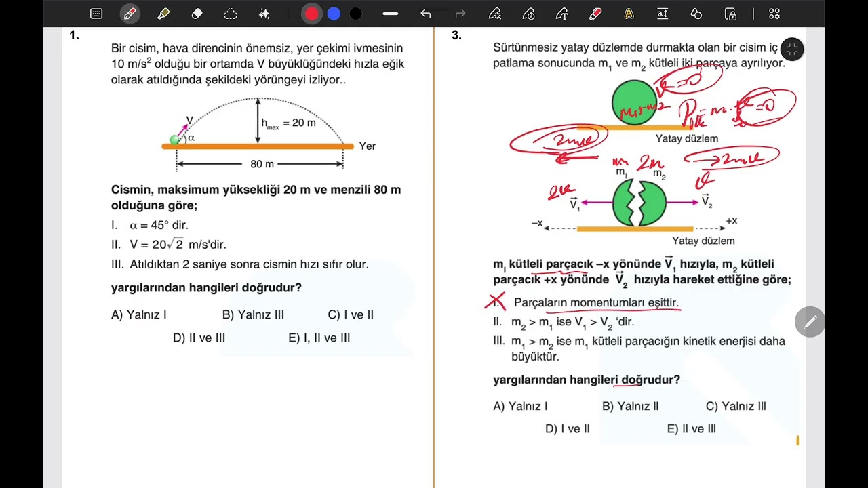Select answer B) Yalnız III in question 1
868x488 pixels.
tap(253, 314)
